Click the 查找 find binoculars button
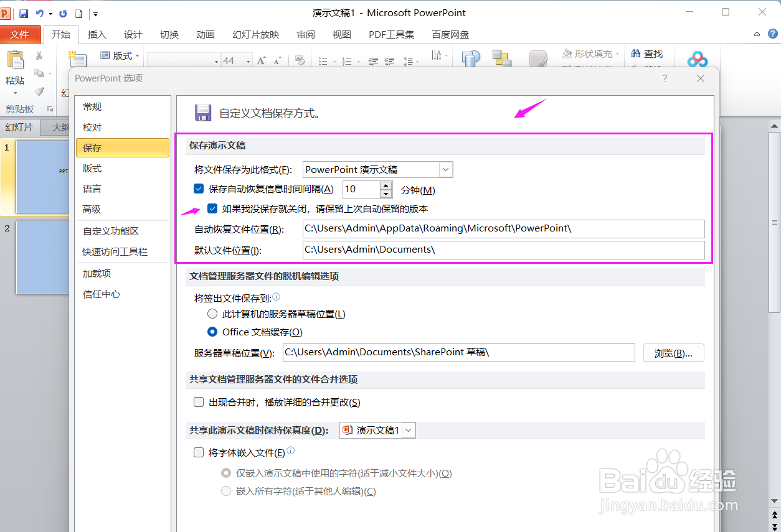This screenshot has width=781, height=532. pyautogui.click(x=646, y=54)
